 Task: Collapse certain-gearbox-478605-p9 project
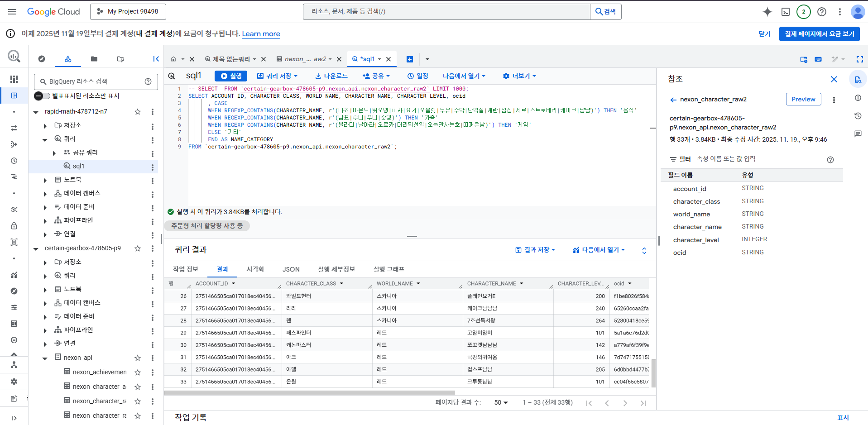click(x=36, y=248)
